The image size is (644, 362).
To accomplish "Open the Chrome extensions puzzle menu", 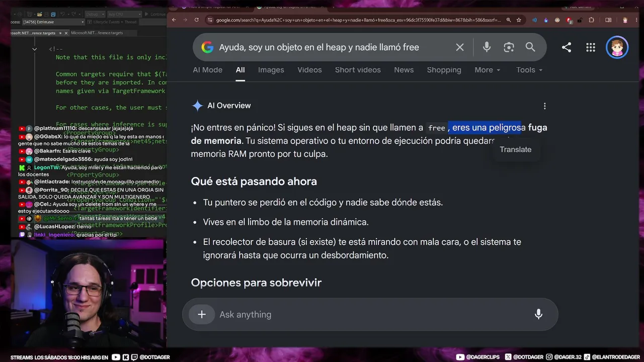I will click(x=592, y=20).
